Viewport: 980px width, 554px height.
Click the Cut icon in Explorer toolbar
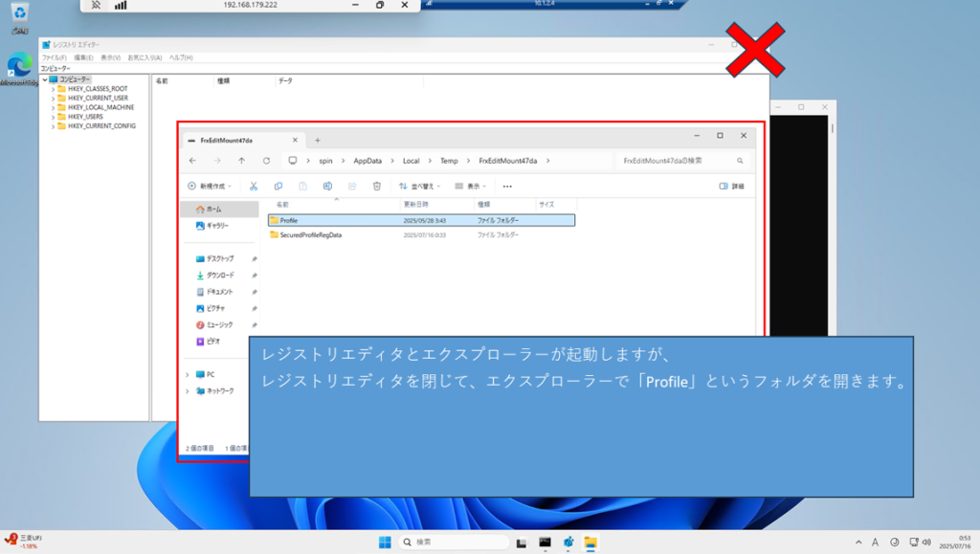[x=253, y=187]
